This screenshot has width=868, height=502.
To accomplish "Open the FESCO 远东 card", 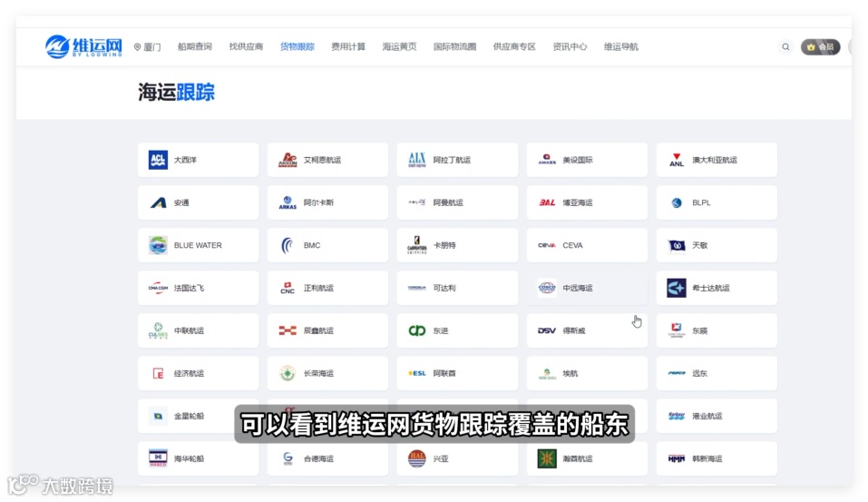I will (717, 373).
